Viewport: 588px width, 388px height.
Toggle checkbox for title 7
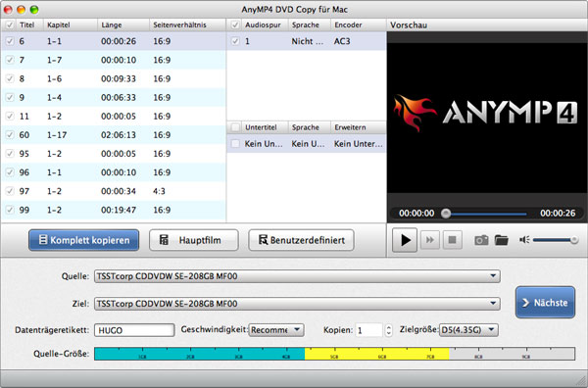coord(10,60)
